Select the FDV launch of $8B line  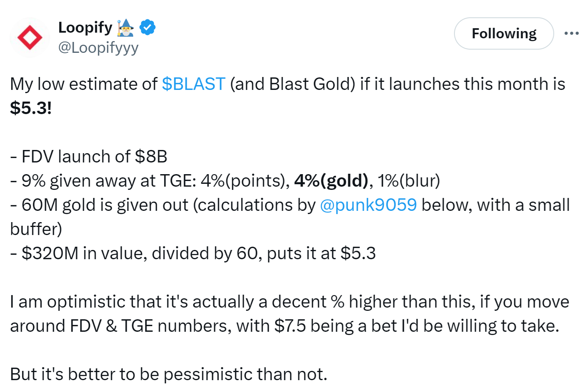(x=89, y=156)
